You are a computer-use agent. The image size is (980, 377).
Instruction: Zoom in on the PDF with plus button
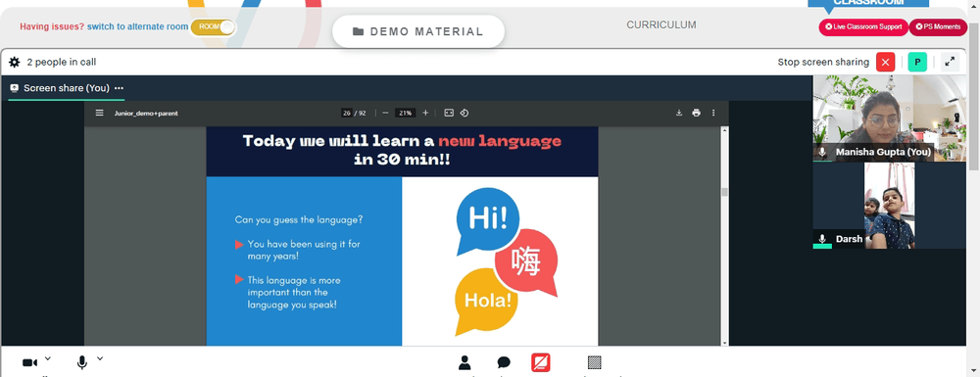(x=425, y=113)
